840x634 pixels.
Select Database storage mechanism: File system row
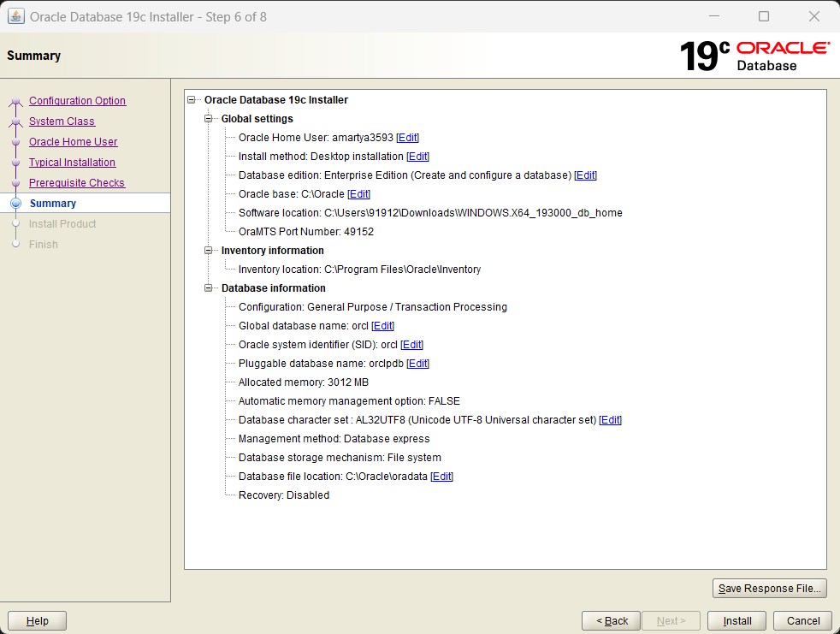tap(340, 458)
